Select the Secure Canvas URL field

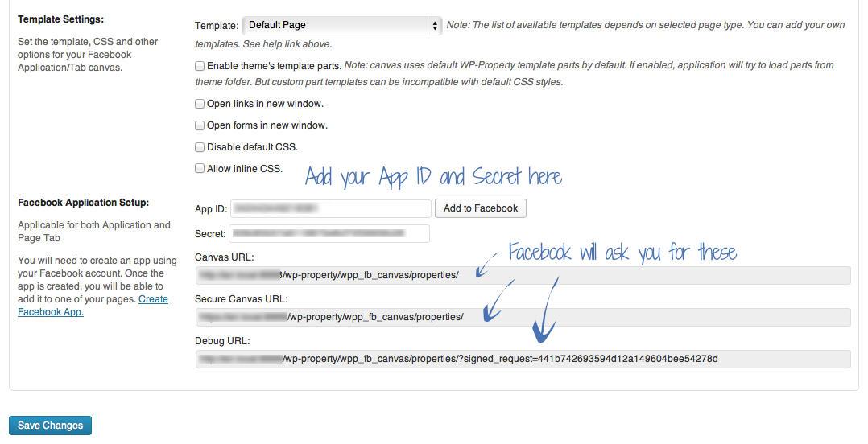[x=523, y=318]
